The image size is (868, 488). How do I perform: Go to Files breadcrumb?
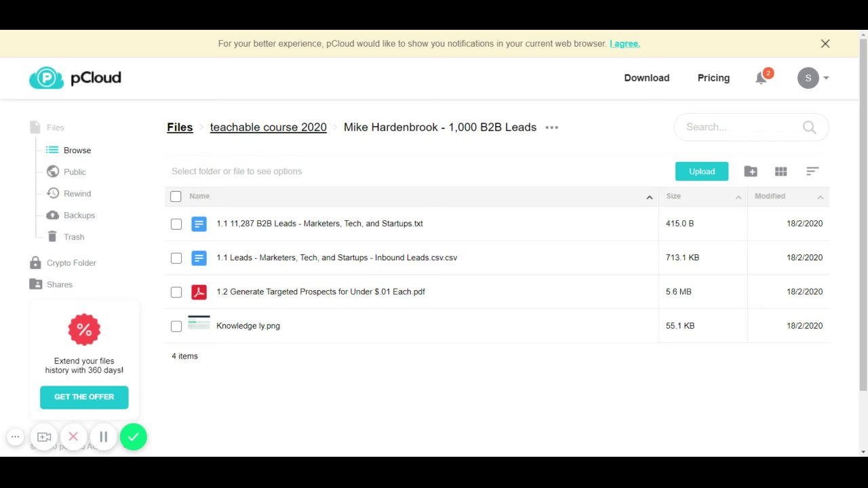click(x=180, y=127)
